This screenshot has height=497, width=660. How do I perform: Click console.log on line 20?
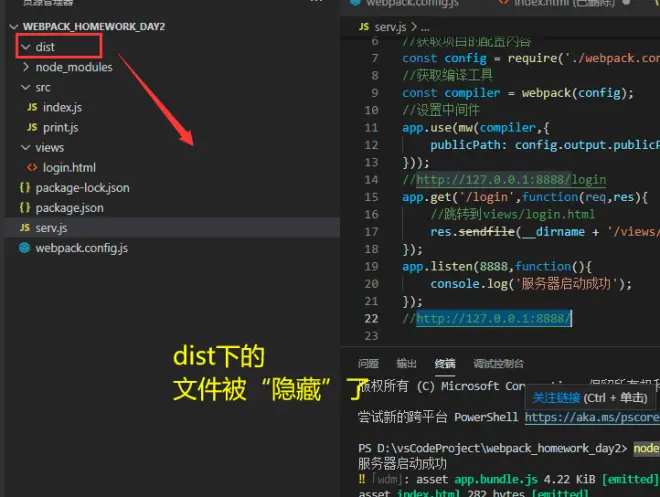(x=468, y=284)
